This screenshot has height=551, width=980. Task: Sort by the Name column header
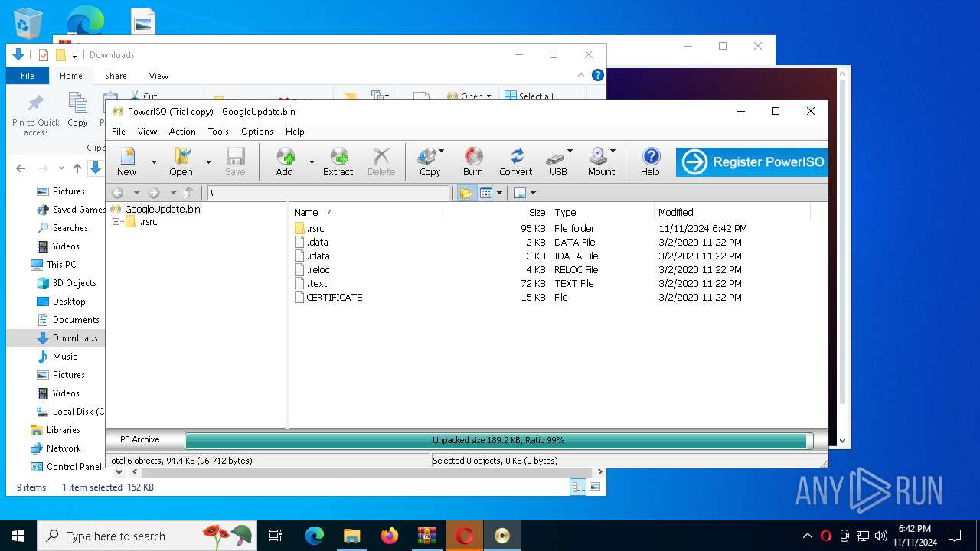pyautogui.click(x=367, y=213)
